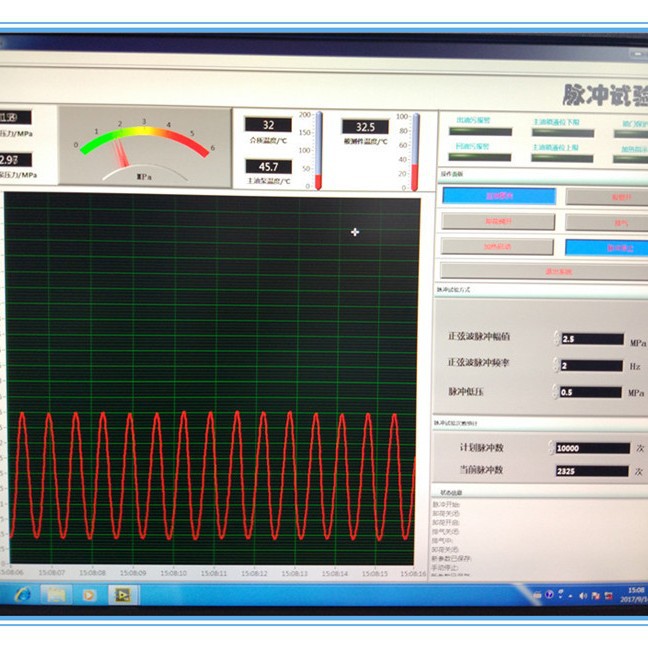Click the 退出系统 exit system button
648x648 pixels.
[544, 272]
